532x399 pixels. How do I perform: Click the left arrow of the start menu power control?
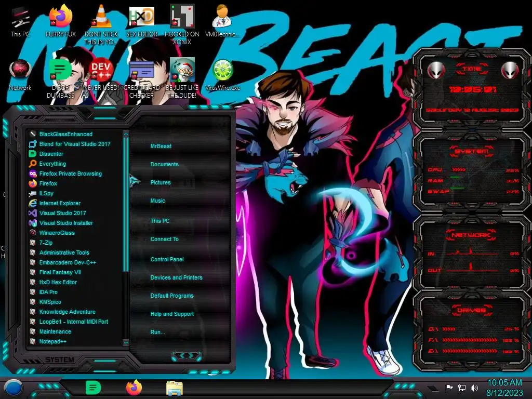[181, 355]
